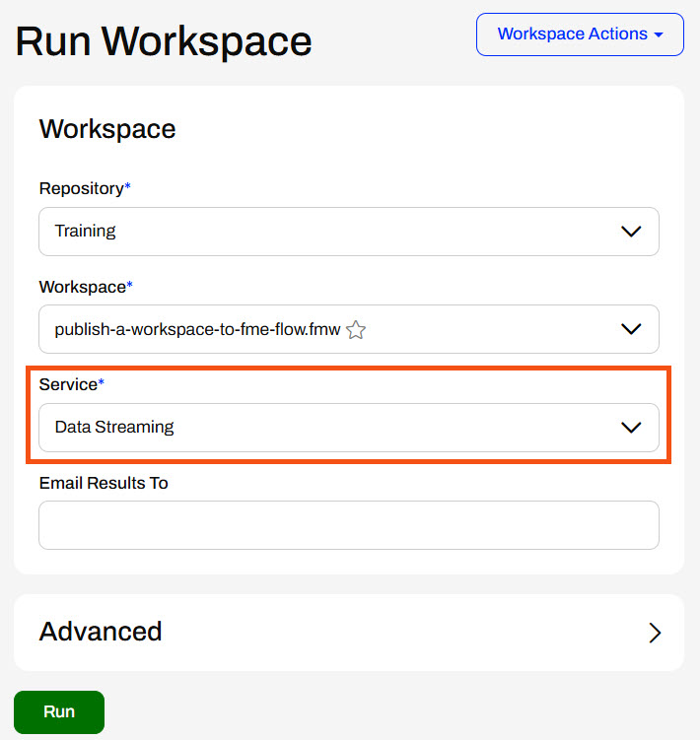
Task: Click the Service field label
Action: (68, 384)
